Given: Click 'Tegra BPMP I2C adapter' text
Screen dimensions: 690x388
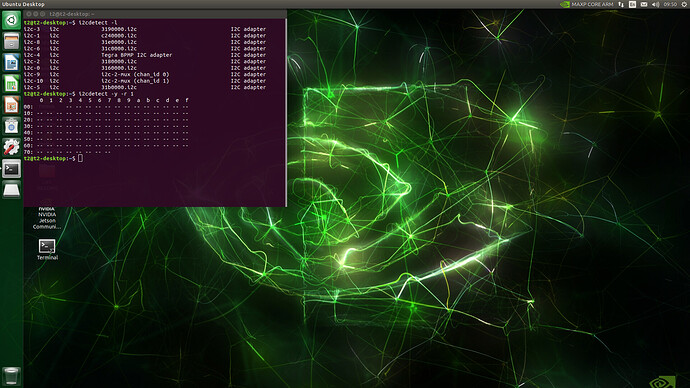Looking at the screenshot, I should [136, 55].
